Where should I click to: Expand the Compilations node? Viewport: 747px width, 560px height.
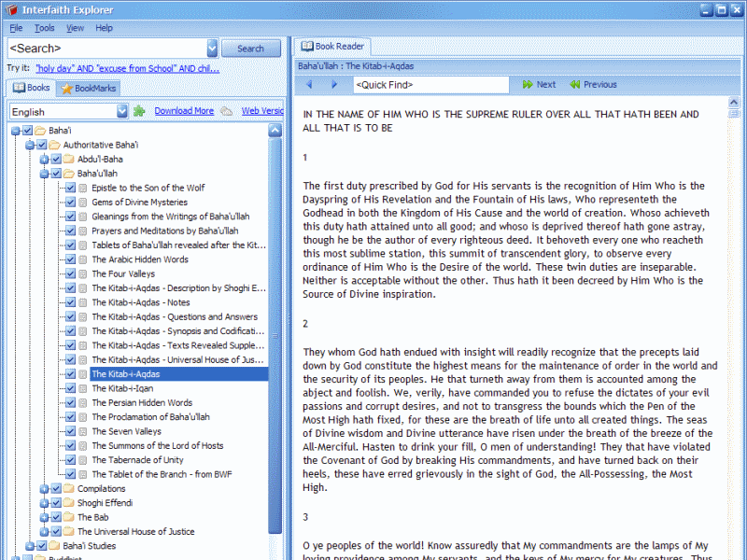pyautogui.click(x=44, y=488)
